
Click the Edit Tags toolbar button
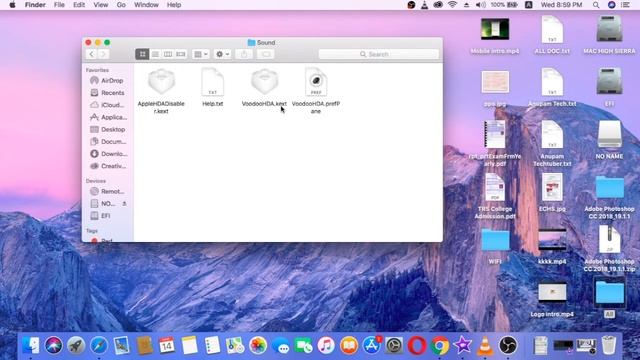tap(266, 54)
